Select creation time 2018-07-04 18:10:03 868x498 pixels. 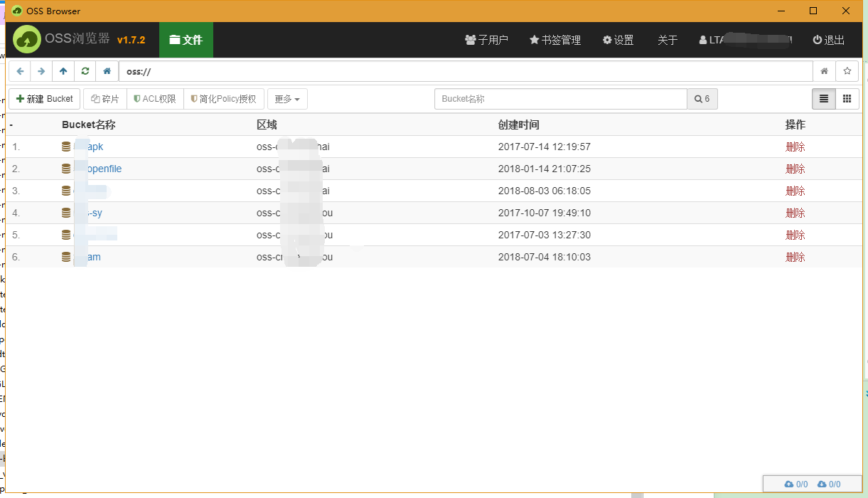(x=545, y=257)
